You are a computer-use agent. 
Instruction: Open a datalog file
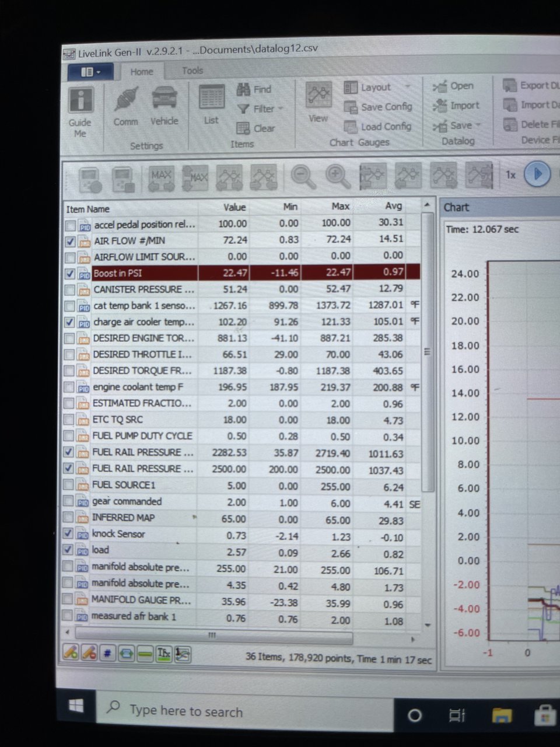(453, 86)
